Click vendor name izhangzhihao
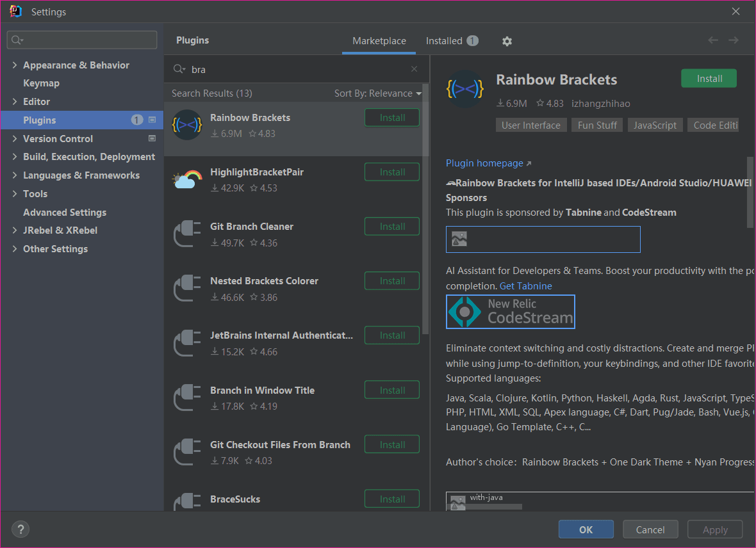756x548 pixels. pos(600,104)
